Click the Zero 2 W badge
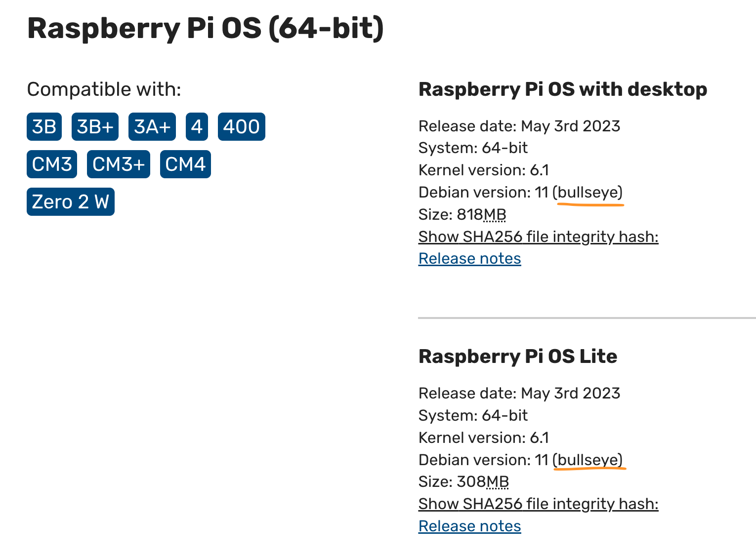 (70, 202)
